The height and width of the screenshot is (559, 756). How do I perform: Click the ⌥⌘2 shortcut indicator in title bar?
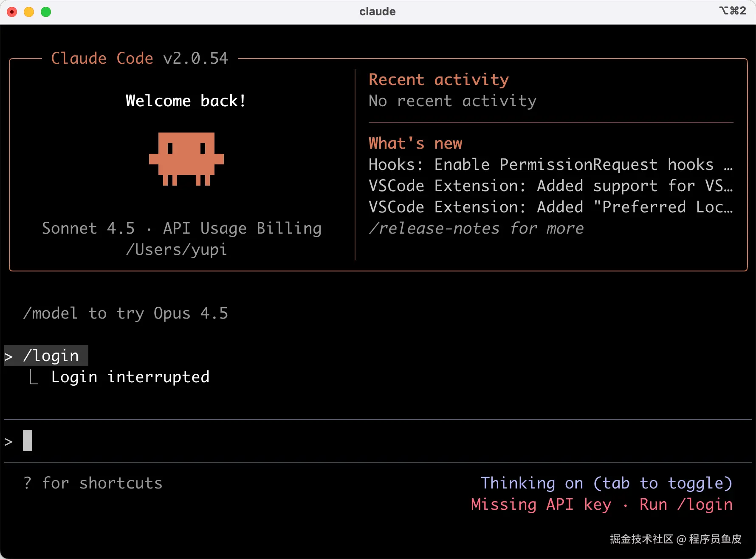[x=733, y=11]
